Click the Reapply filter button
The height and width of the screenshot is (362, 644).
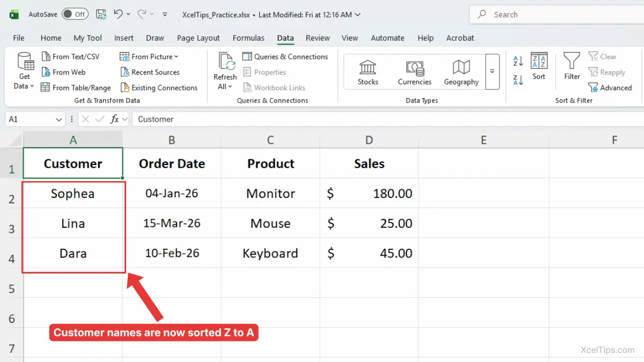point(607,72)
